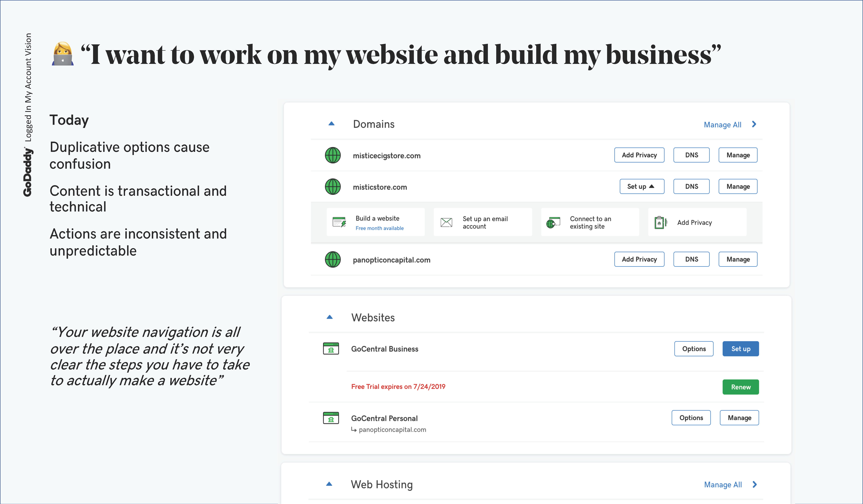Click the Free month available link

pyautogui.click(x=379, y=228)
